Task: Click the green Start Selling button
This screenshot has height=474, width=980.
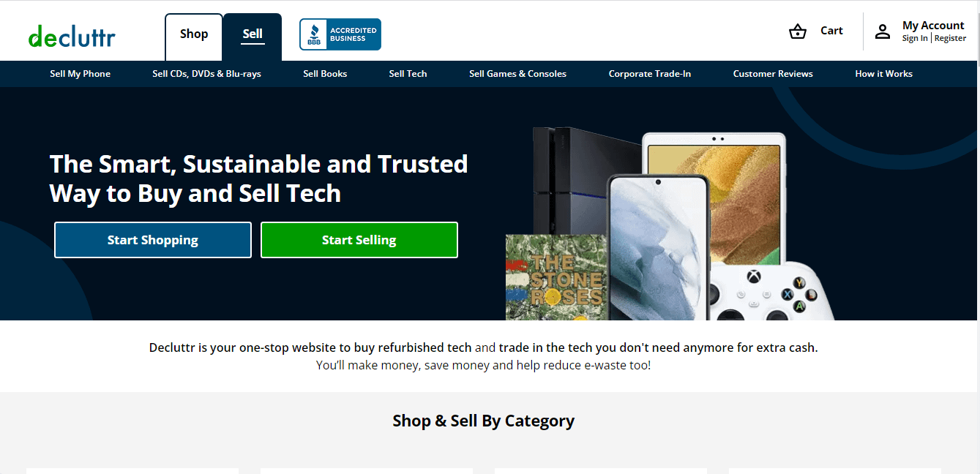Action: tap(359, 240)
